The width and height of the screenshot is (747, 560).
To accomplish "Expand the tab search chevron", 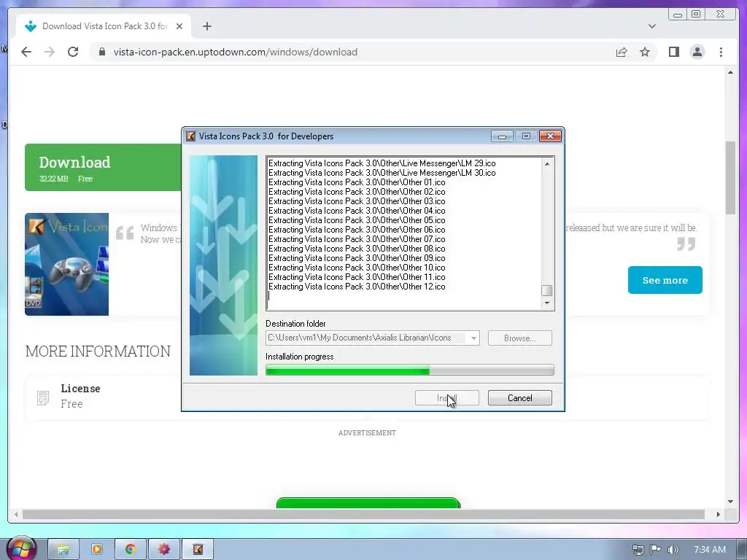I will [652, 26].
